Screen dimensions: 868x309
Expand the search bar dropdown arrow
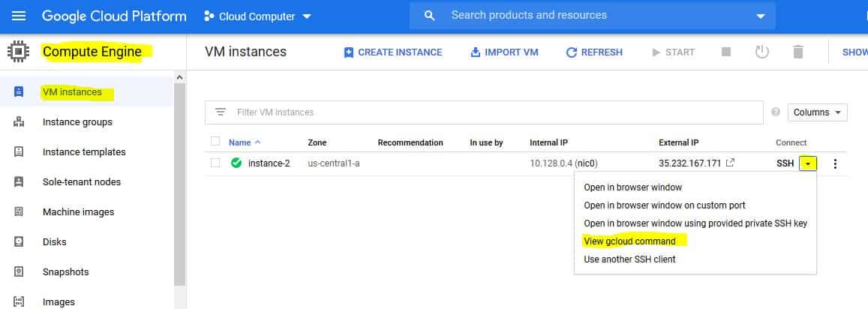761,16
